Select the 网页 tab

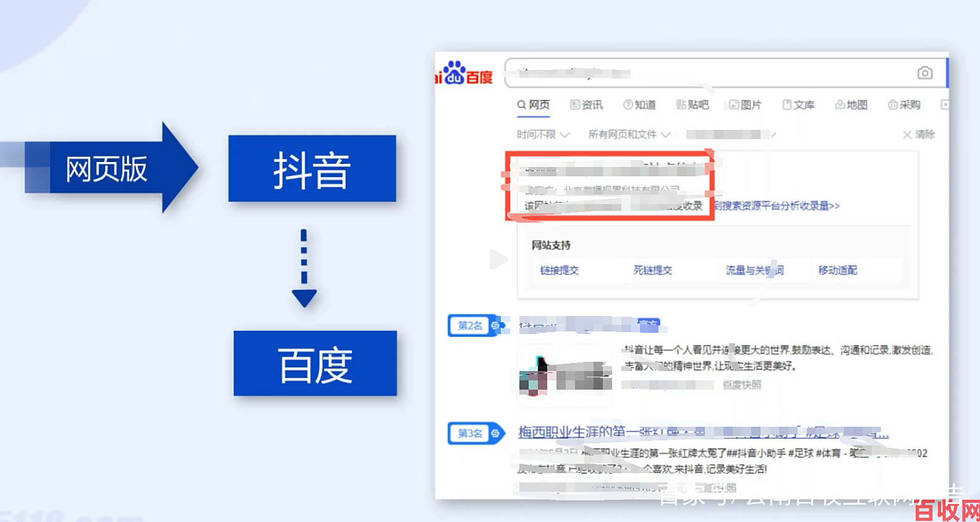pyautogui.click(x=533, y=105)
